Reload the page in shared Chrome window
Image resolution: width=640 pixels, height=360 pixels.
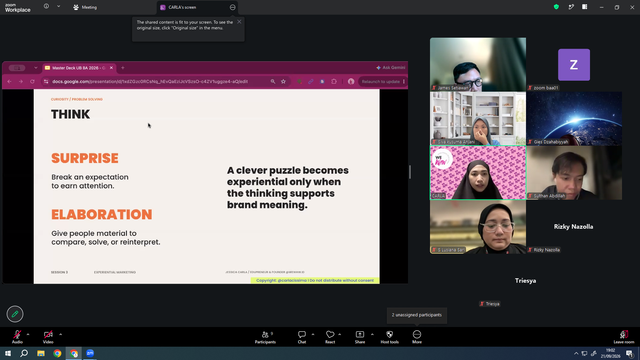(x=32, y=82)
